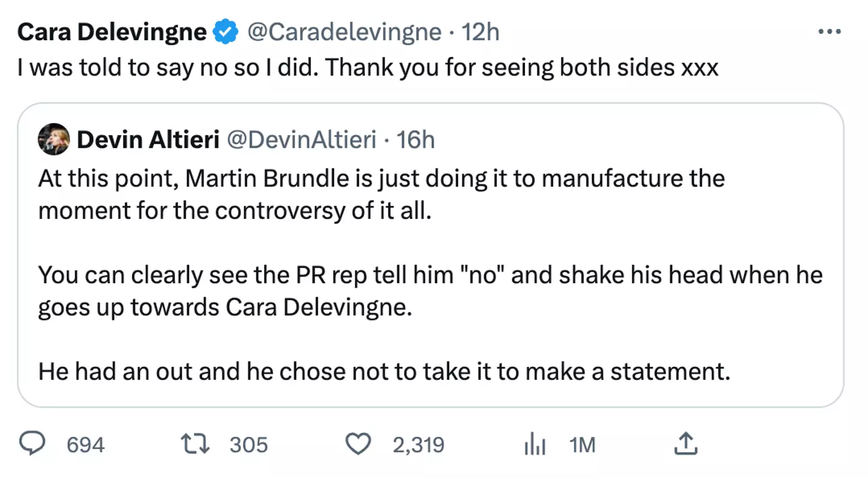
Task: Click the blue verified badge
Action: coord(226,33)
